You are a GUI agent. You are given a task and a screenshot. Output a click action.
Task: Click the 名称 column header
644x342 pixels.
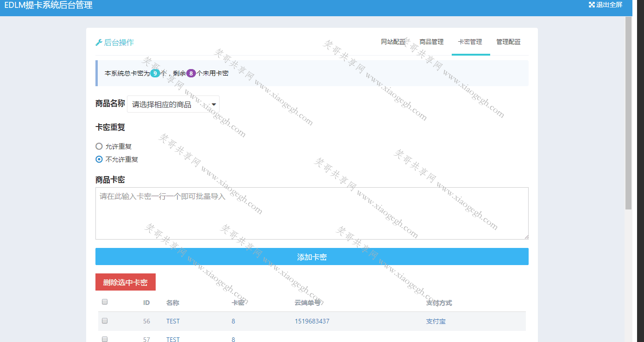click(173, 303)
